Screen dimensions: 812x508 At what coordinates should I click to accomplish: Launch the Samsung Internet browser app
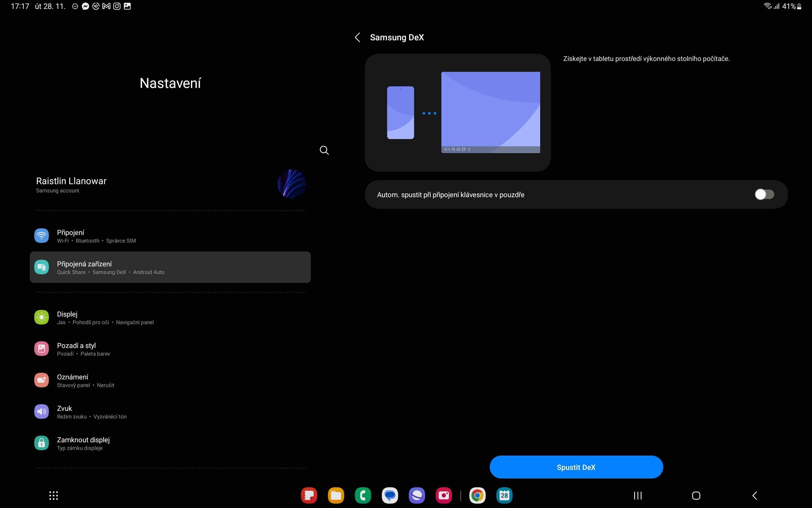(417, 495)
